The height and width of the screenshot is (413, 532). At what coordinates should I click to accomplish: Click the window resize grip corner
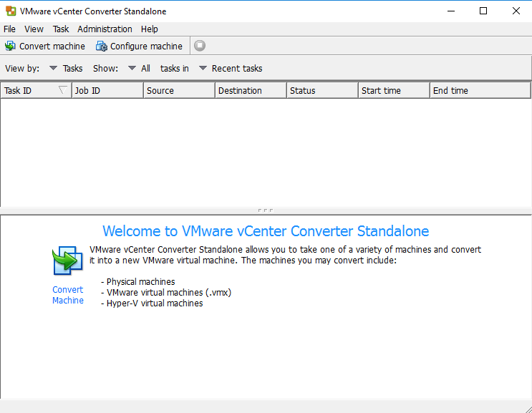[x=528, y=409]
